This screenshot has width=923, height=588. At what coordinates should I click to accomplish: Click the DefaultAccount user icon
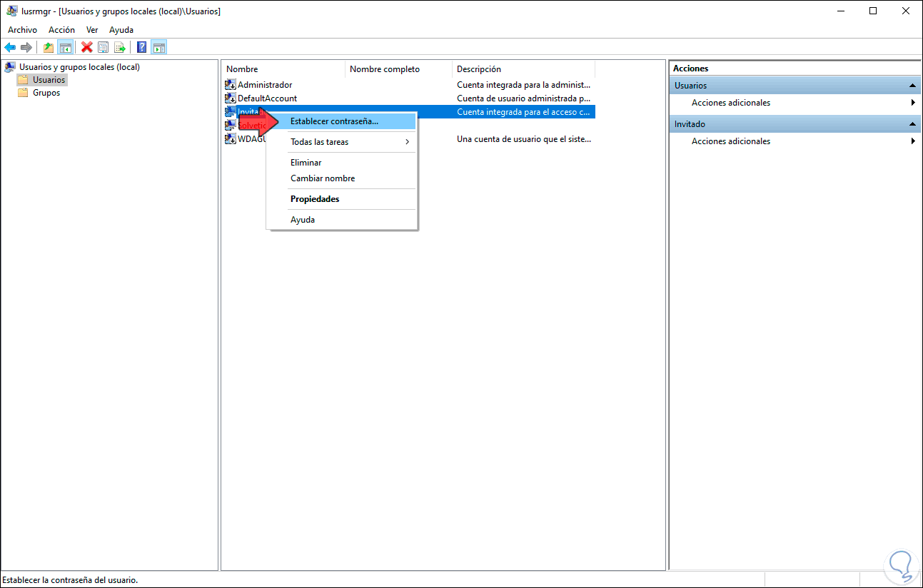tap(231, 98)
